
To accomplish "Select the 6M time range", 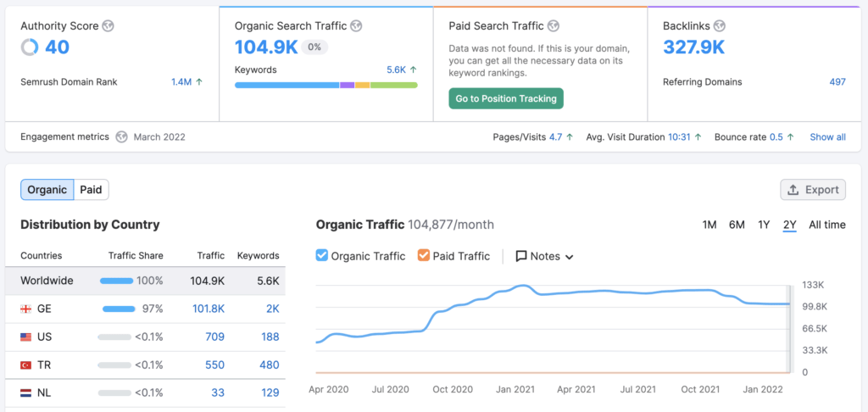I will 737,225.
